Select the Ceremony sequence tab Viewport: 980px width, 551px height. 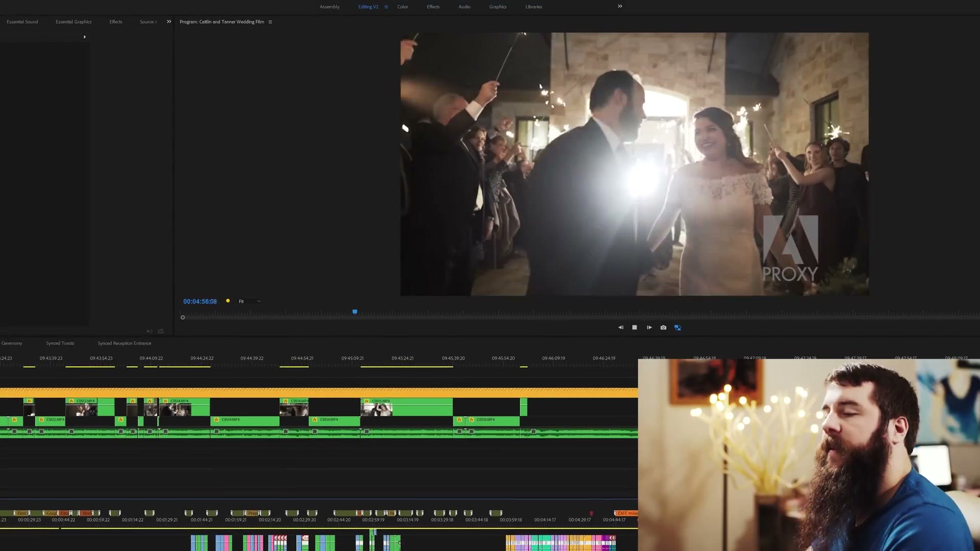(12, 343)
